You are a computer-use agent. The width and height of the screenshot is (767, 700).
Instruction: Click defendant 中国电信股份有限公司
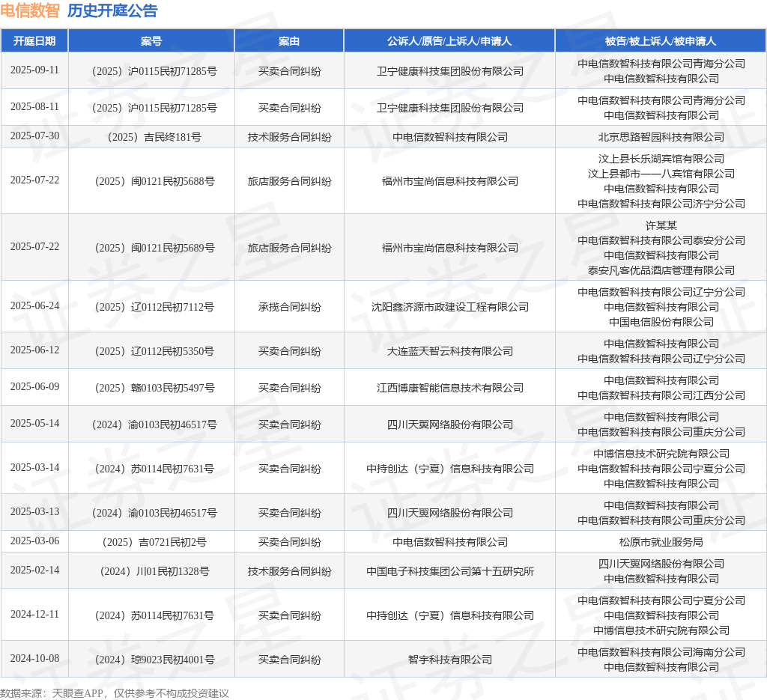click(661, 322)
